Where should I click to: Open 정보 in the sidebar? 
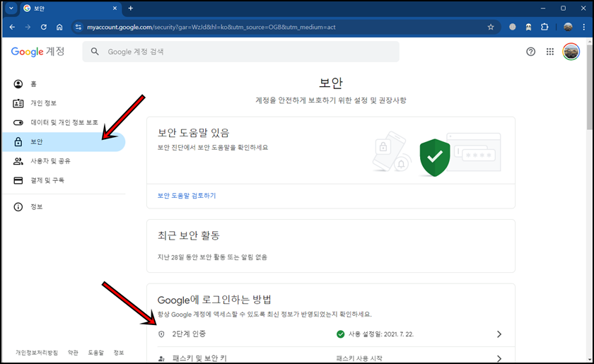pyautogui.click(x=64, y=207)
